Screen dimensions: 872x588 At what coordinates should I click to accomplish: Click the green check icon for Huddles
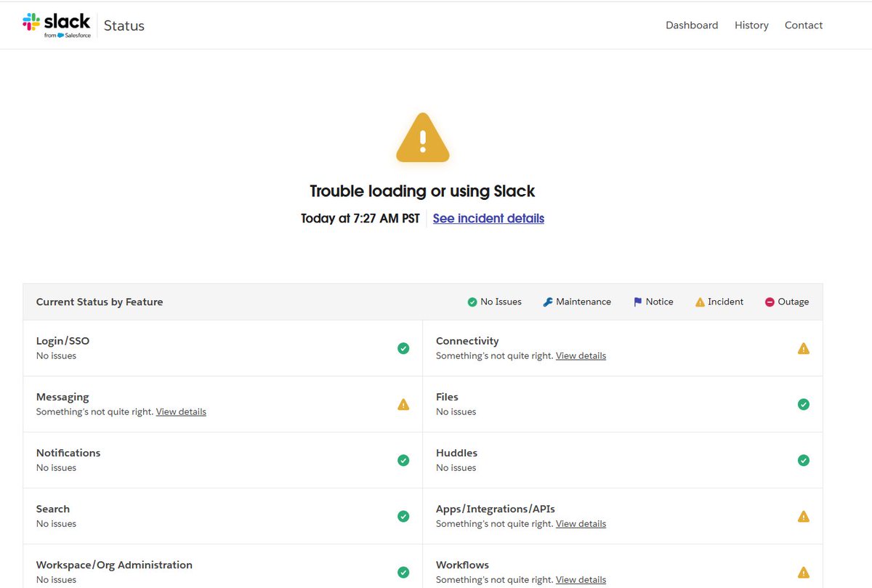click(804, 460)
